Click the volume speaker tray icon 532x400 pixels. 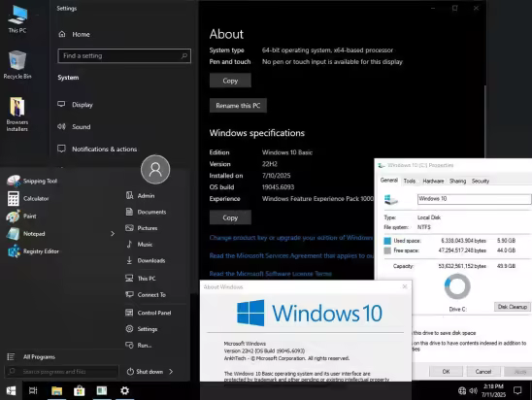pos(473,391)
